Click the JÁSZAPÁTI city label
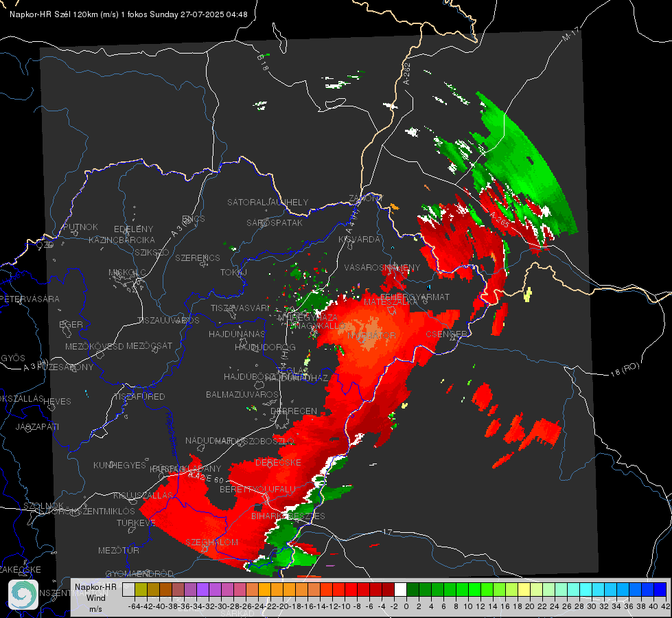 click(37, 426)
